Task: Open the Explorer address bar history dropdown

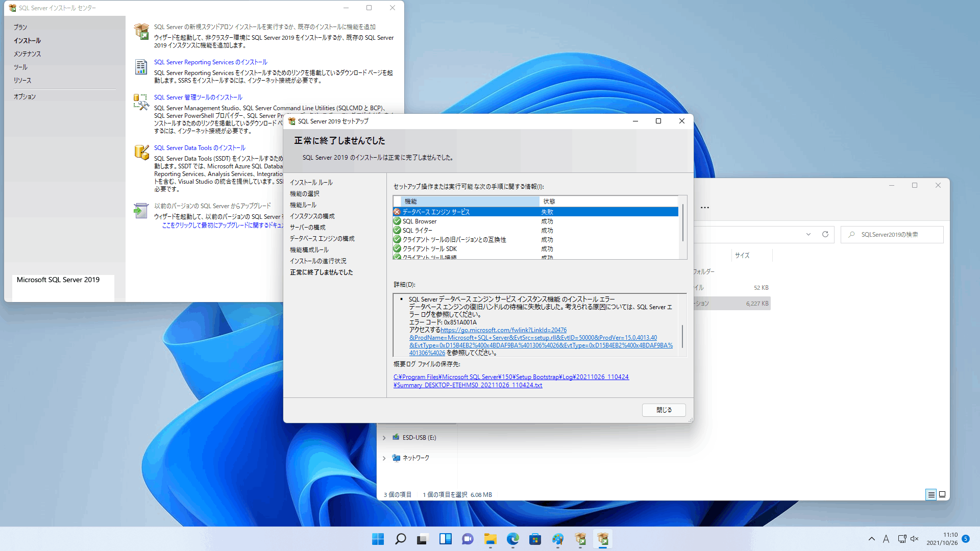Action: tap(808, 234)
